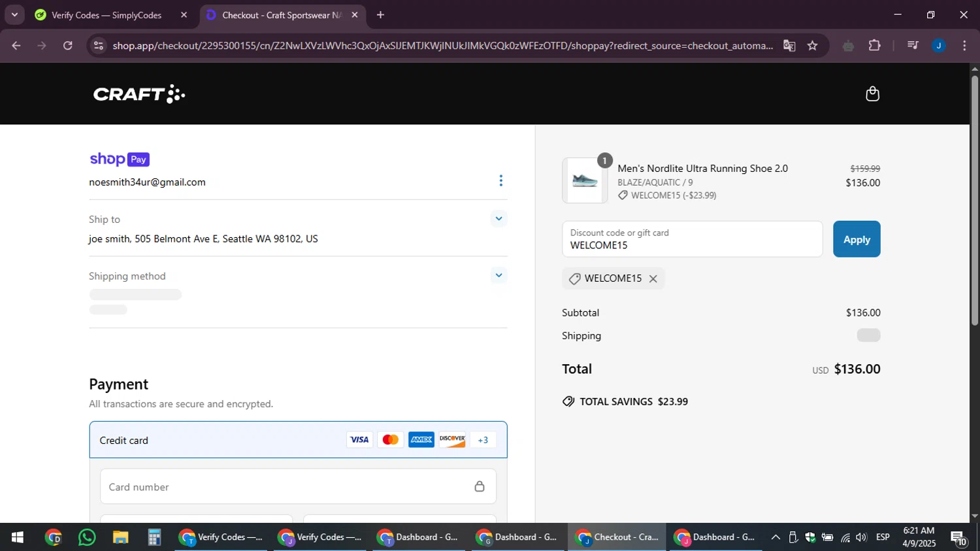Open Windows Start menu
The height and width of the screenshot is (551, 980).
18,537
